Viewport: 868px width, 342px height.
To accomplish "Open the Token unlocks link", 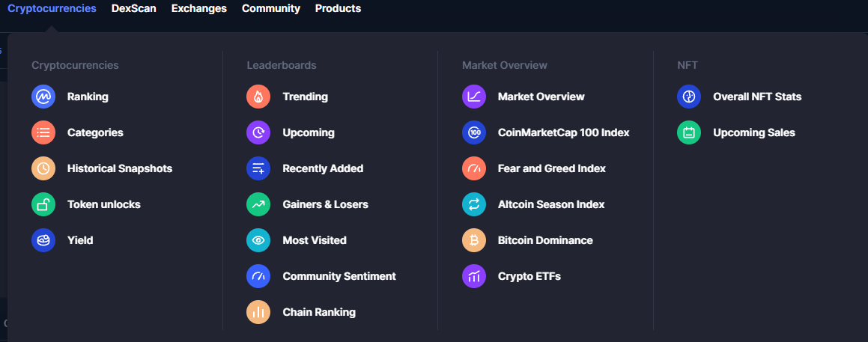I will 103,204.
